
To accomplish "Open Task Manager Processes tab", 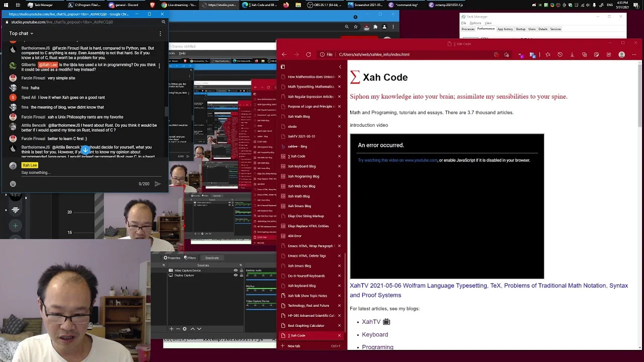I will pos(468,29).
